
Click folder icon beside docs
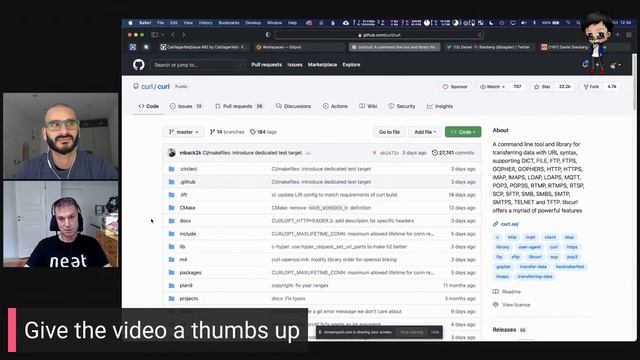[171, 221]
